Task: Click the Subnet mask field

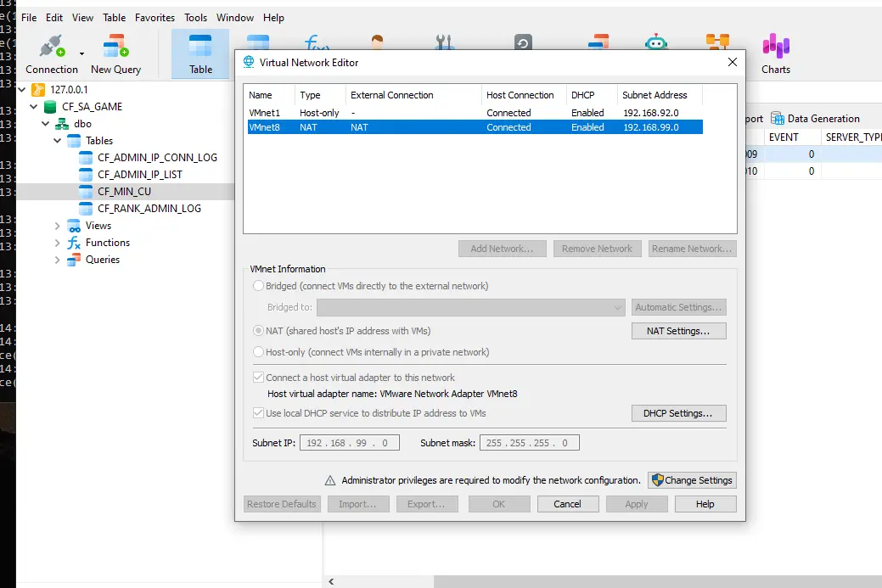Action: [530, 443]
